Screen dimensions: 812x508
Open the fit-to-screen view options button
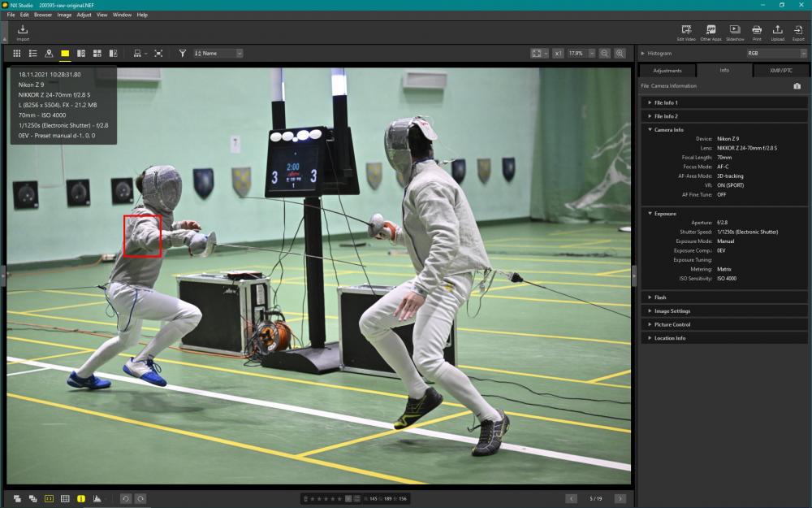pyautogui.click(x=539, y=54)
